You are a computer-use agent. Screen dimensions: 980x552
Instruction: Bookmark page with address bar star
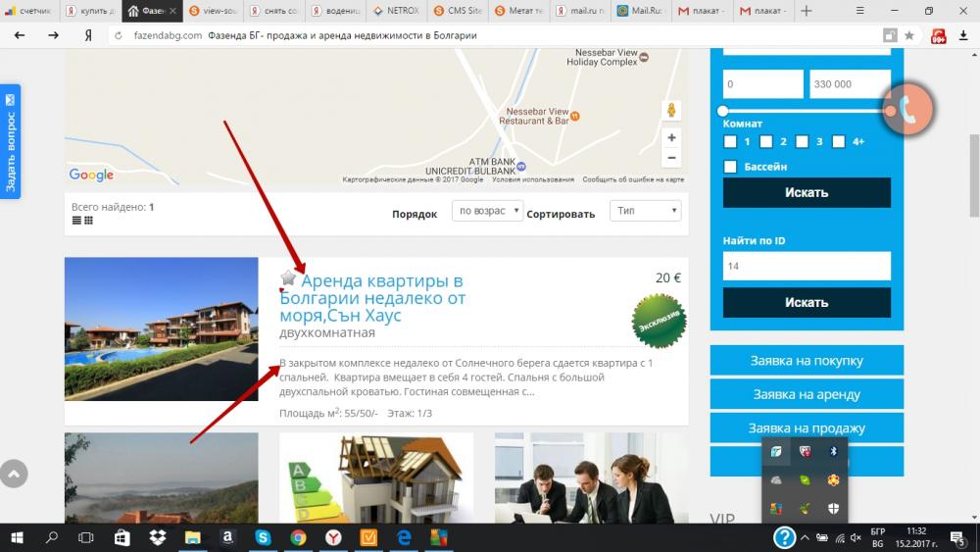tap(909, 35)
